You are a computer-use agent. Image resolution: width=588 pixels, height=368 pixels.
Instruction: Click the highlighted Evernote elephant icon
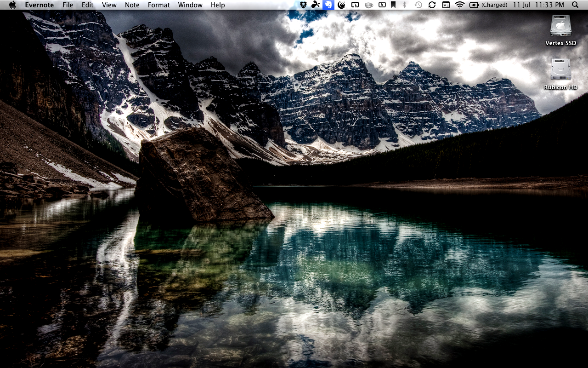(x=328, y=5)
